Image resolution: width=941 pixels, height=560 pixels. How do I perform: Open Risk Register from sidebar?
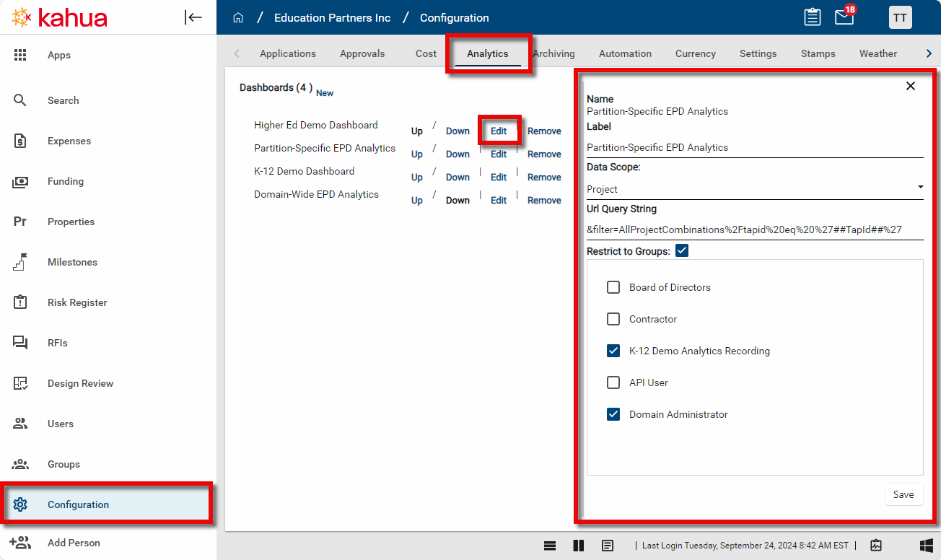point(76,302)
